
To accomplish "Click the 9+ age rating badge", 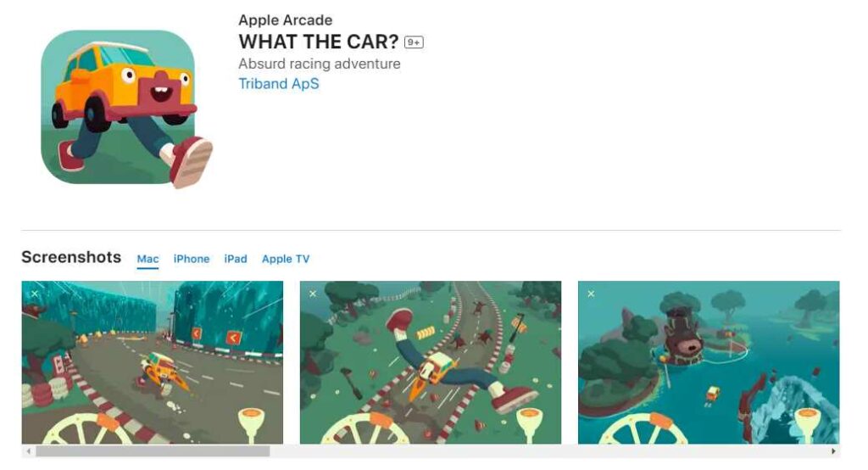I will (414, 42).
